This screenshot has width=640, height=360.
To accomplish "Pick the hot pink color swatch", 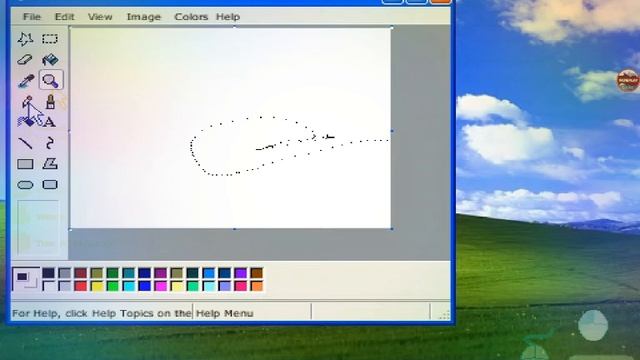I will tap(241, 286).
